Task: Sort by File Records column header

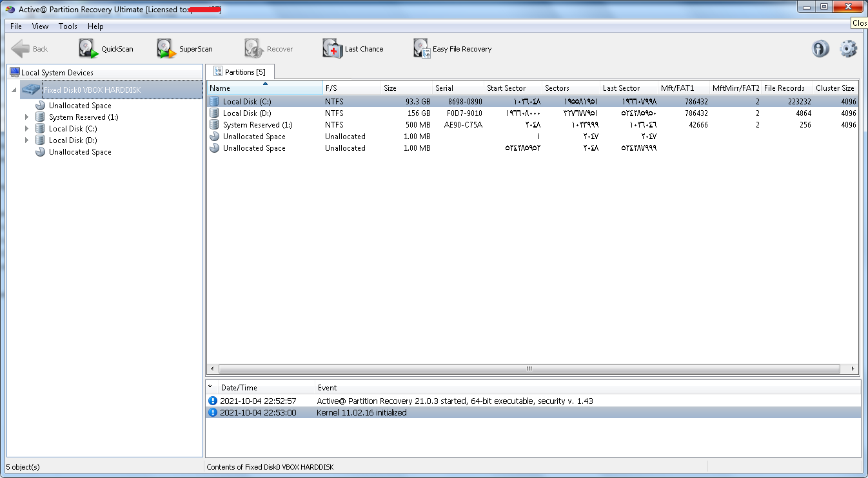Action: [787, 88]
